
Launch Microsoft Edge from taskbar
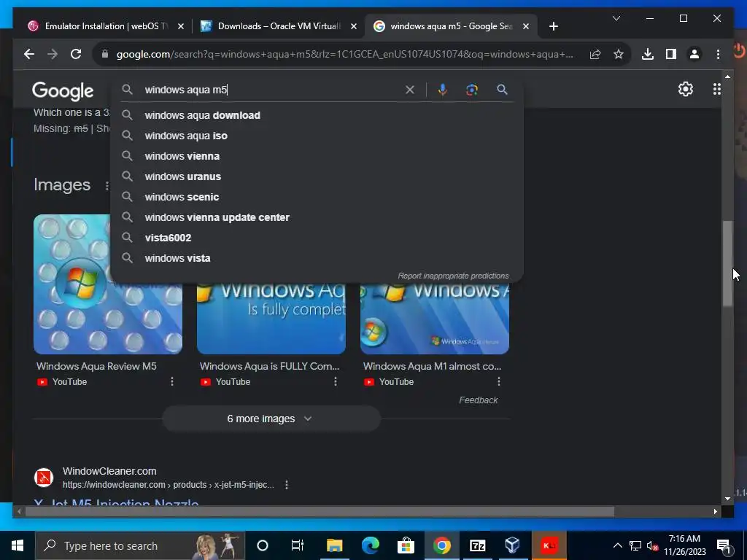point(370,545)
